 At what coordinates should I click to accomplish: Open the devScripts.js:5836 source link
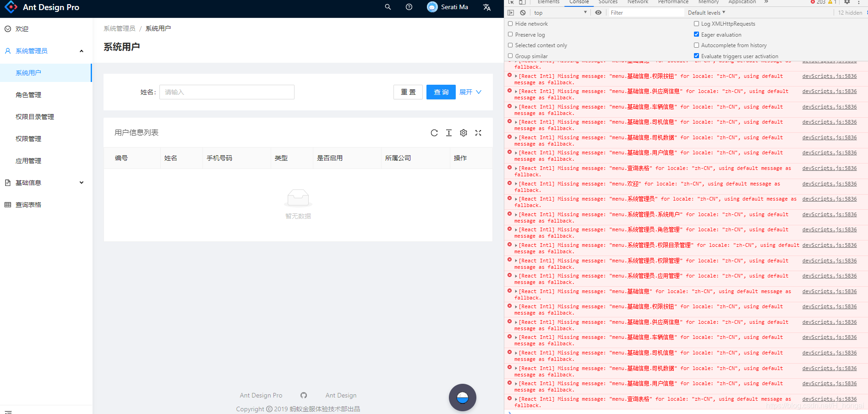point(829,76)
